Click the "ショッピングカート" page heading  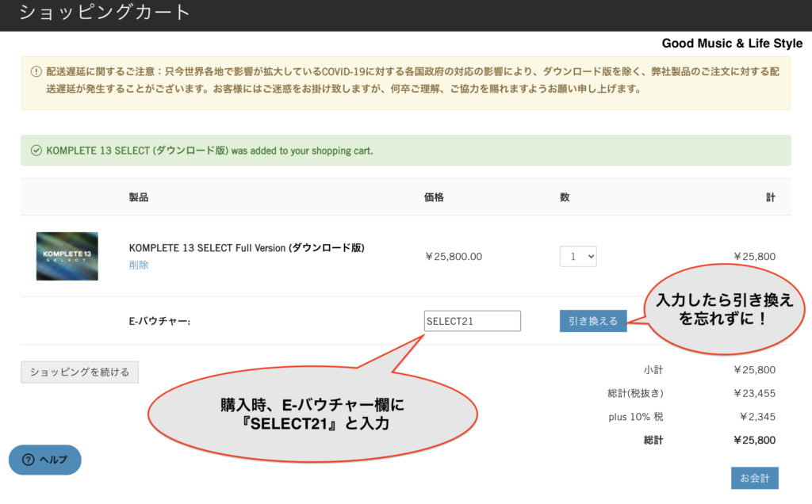pyautogui.click(x=105, y=12)
